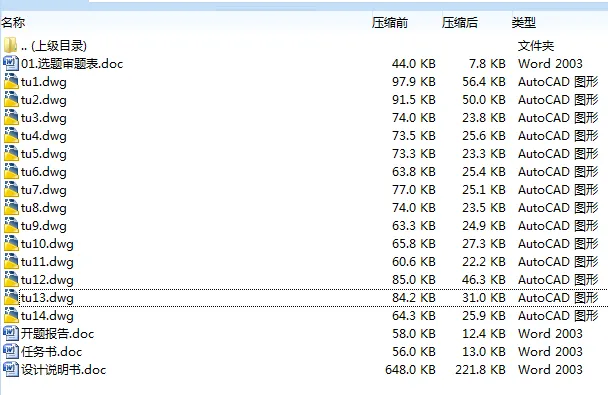Select file name tu5.dwg
This screenshot has height=395, width=608.
44,154
